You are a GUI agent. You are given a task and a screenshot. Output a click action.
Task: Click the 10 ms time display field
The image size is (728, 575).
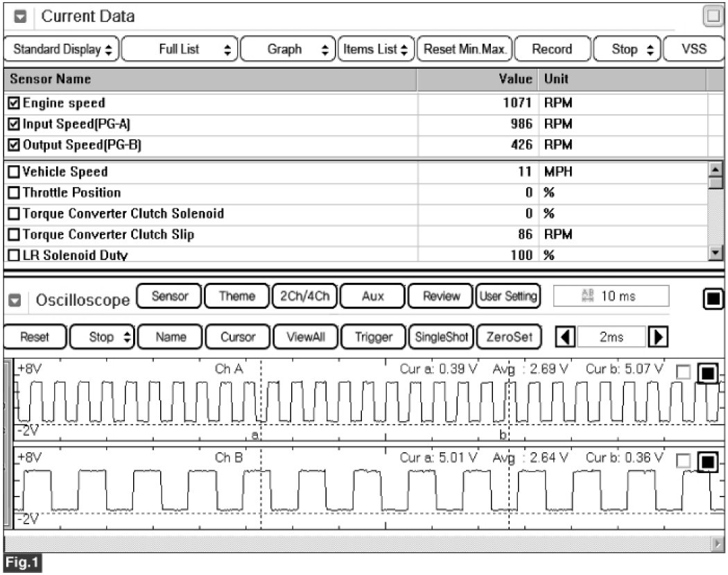[x=611, y=296]
